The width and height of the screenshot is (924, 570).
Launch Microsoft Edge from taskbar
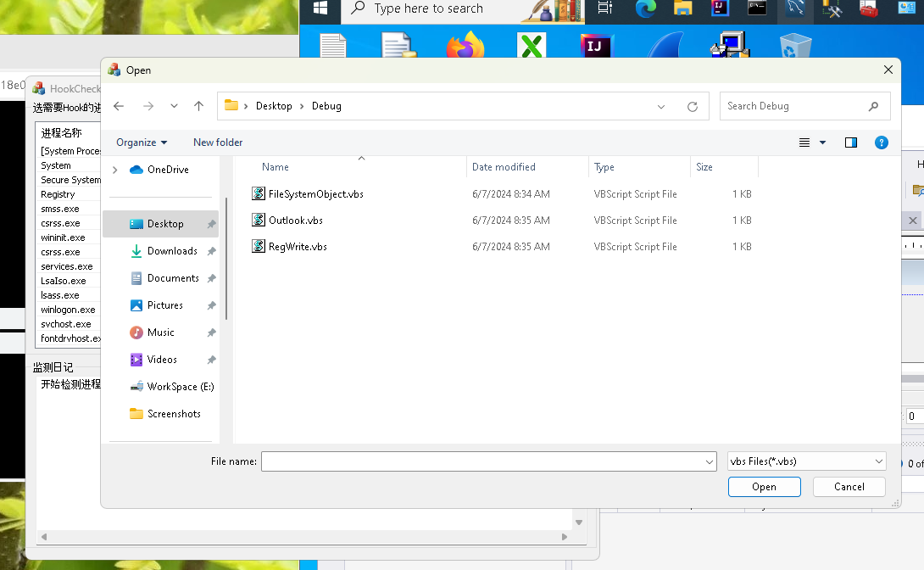(x=646, y=8)
